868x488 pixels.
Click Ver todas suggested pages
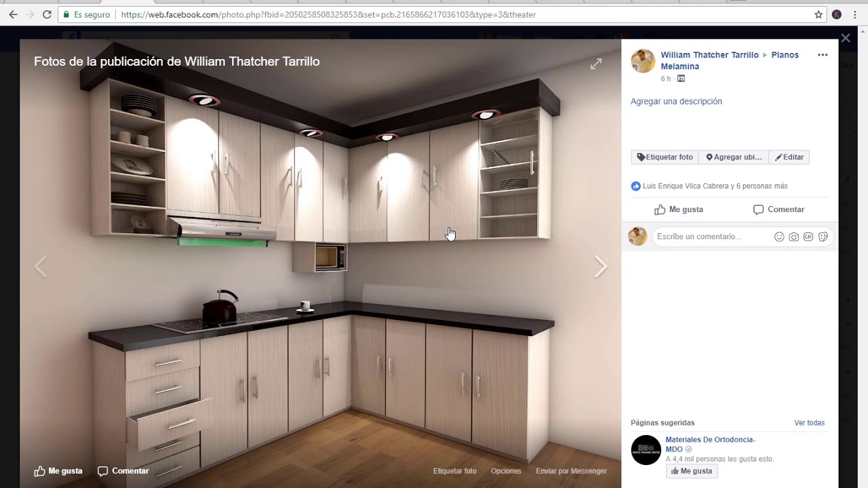tap(809, 423)
